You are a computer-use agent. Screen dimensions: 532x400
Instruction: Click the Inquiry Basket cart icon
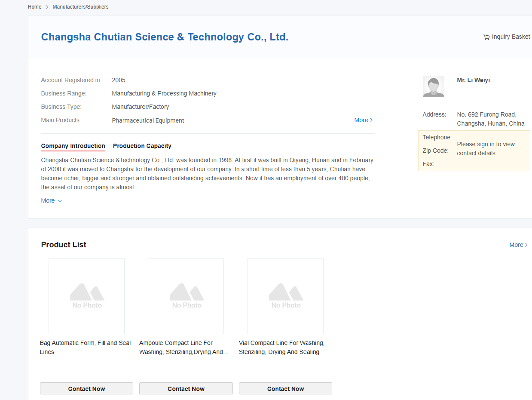486,37
